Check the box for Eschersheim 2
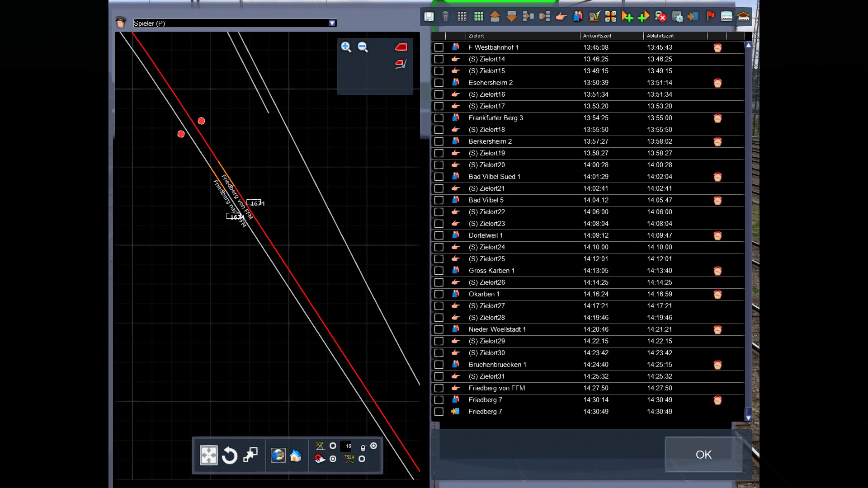Screen dimensions: 868x488 click(439, 83)
